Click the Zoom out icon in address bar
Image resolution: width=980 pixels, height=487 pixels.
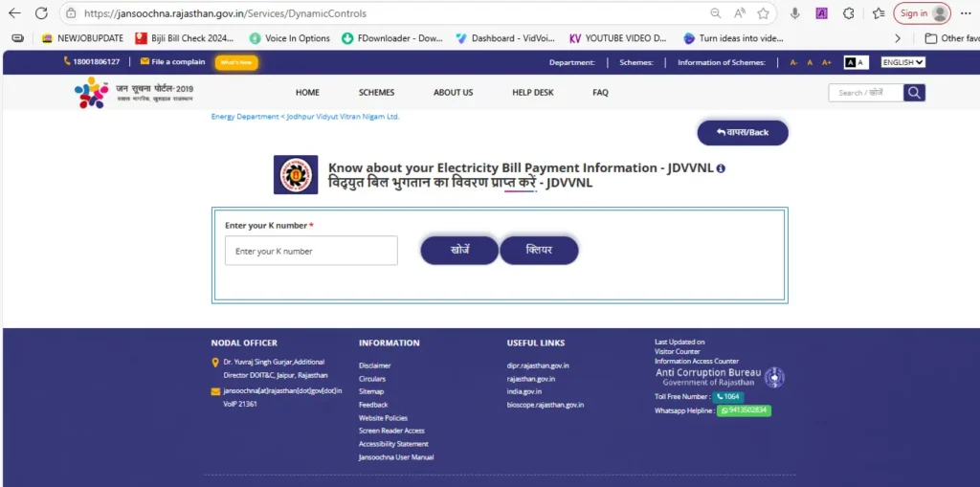716,13
